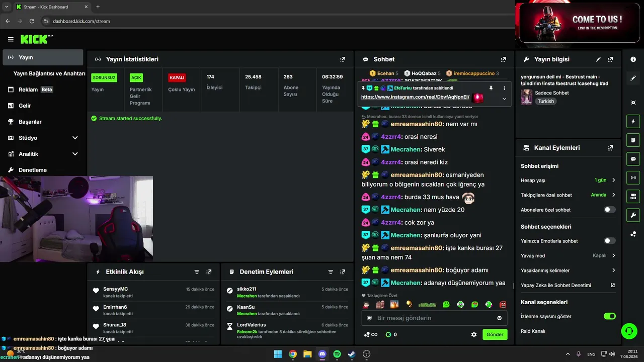Open Takipçilere özel sohbet setting chevron
The width and height of the screenshot is (644, 362).
[x=613, y=195]
